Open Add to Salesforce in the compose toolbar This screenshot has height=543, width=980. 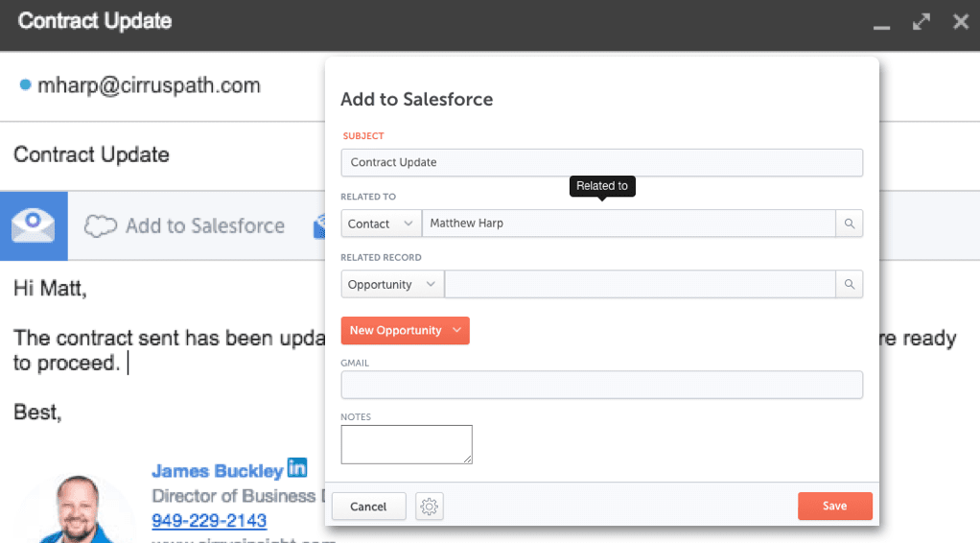pyautogui.click(x=185, y=225)
